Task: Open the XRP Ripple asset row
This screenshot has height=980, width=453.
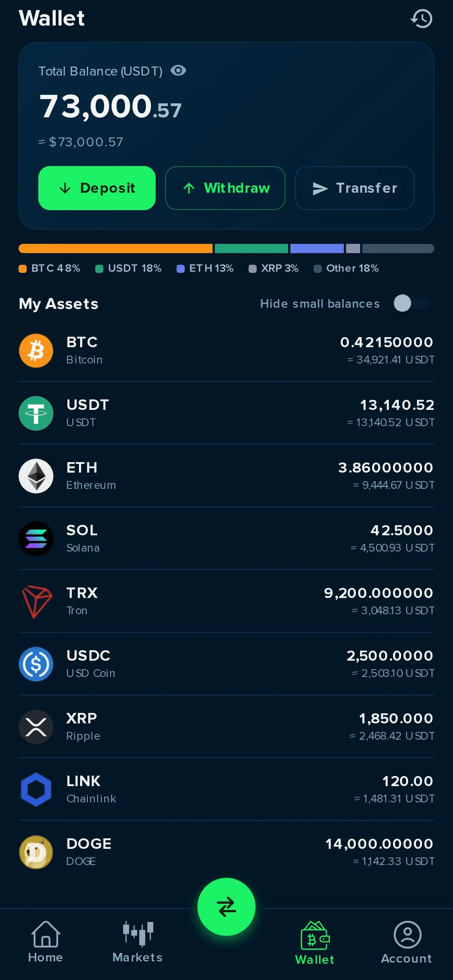Action: point(226,727)
